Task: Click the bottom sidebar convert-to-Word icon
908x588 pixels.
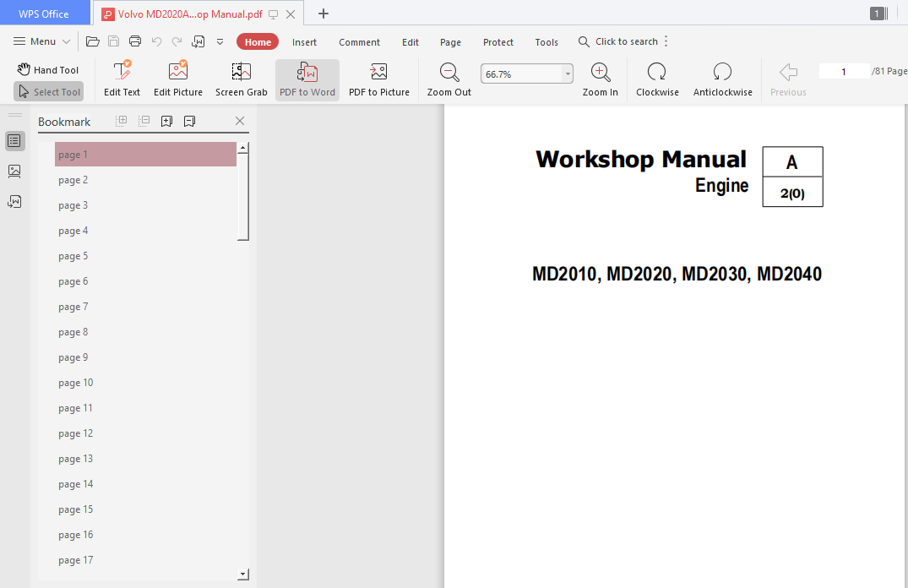Action: pyautogui.click(x=14, y=202)
